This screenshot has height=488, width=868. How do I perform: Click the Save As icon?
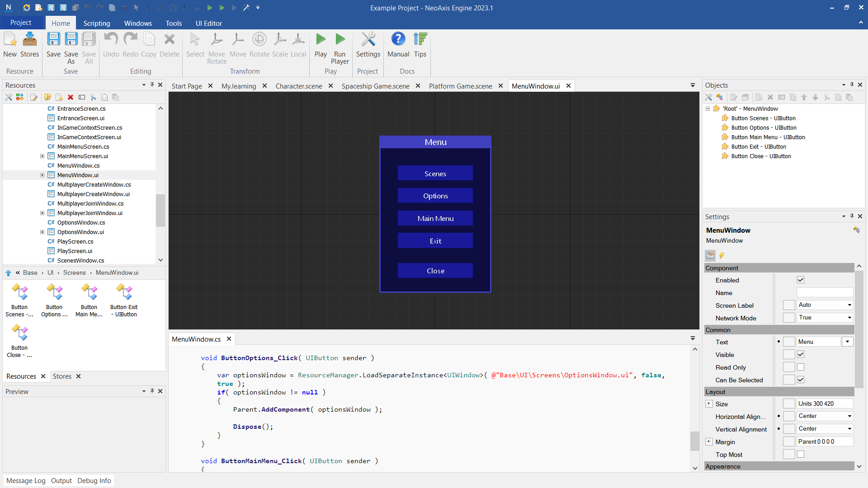(x=71, y=40)
